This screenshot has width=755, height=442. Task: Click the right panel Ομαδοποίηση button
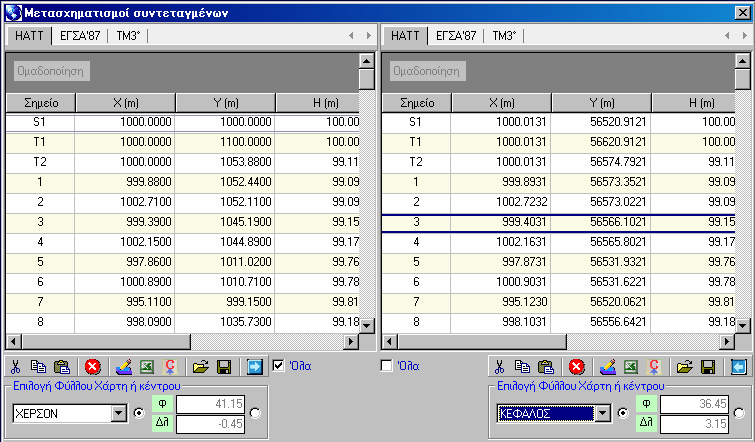[x=427, y=71]
